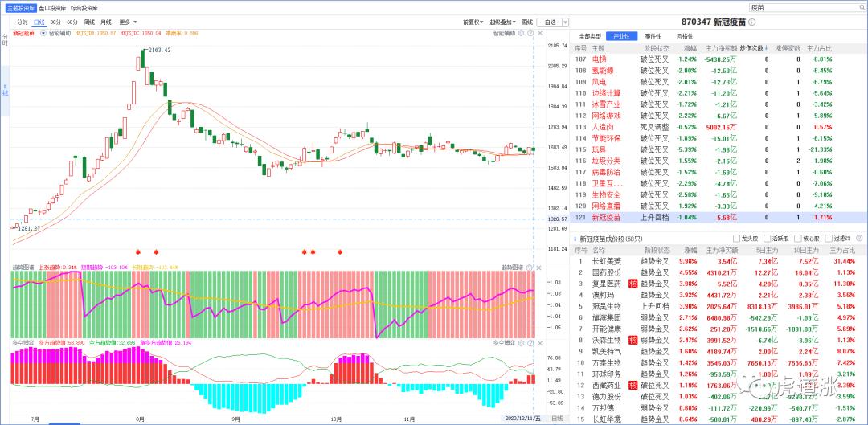868x425 pixels.
Task: Click the 智能辅助 label beside the dropdown icon
Action: (x=59, y=33)
